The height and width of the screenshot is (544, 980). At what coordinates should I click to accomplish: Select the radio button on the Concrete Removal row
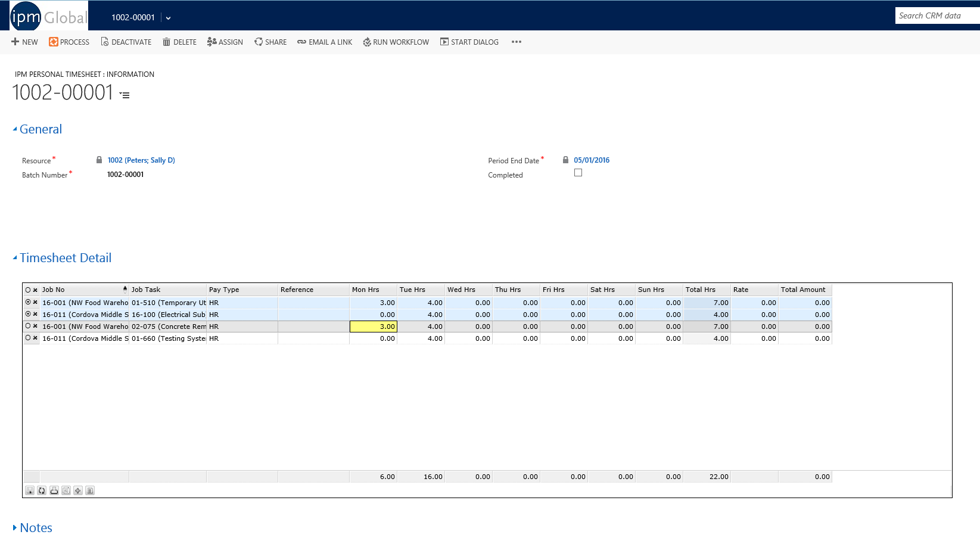(x=27, y=326)
